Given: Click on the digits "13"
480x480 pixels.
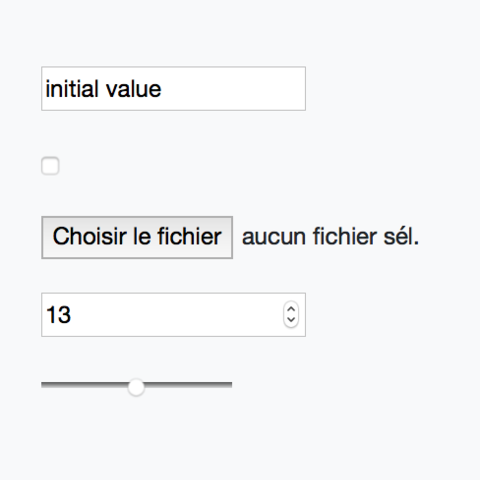Looking at the screenshot, I should (59, 315).
